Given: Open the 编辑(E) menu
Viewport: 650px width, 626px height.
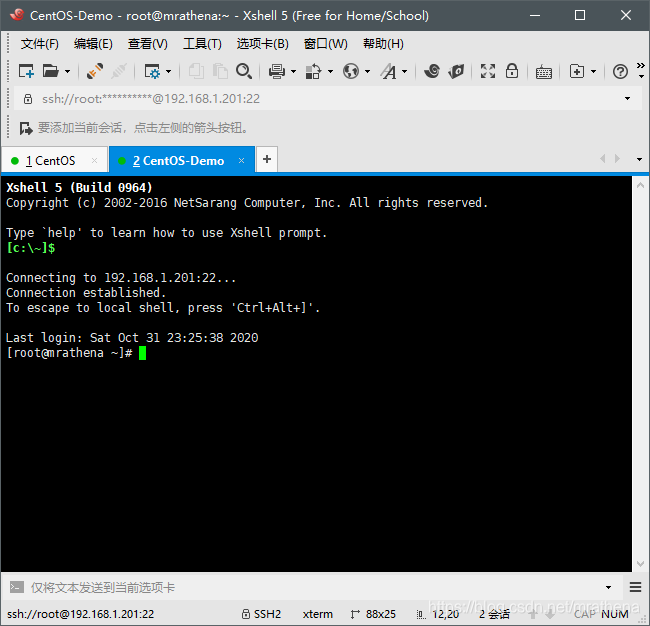Looking at the screenshot, I should [x=93, y=44].
